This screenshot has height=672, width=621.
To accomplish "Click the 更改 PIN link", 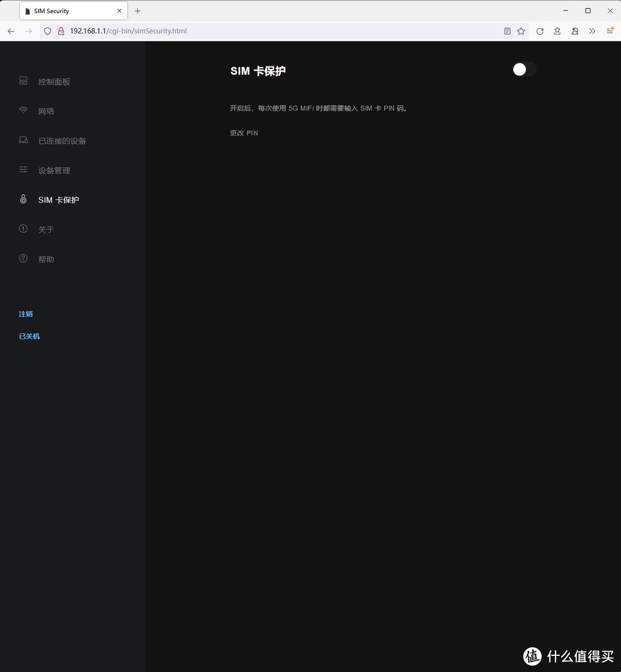I will (244, 133).
